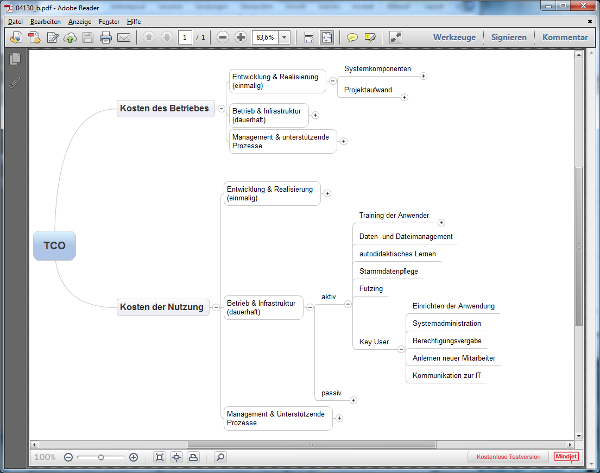
Task: Expand the Systemkomponenten node
Action: point(423,75)
